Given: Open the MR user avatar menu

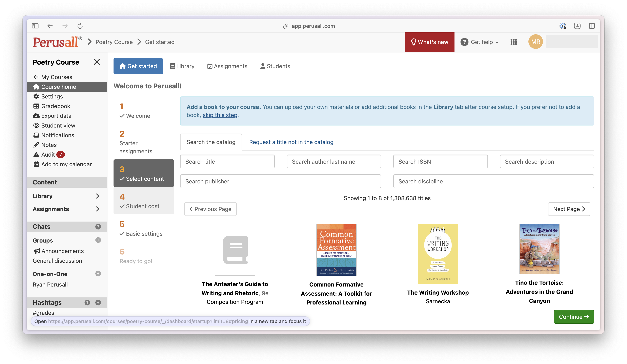Looking at the screenshot, I should pos(536,42).
